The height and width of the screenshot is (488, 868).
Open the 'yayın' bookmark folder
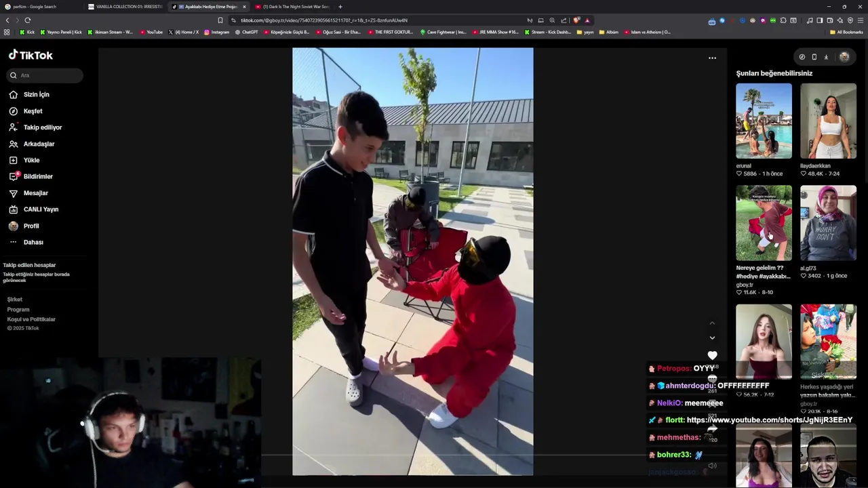[585, 32]
